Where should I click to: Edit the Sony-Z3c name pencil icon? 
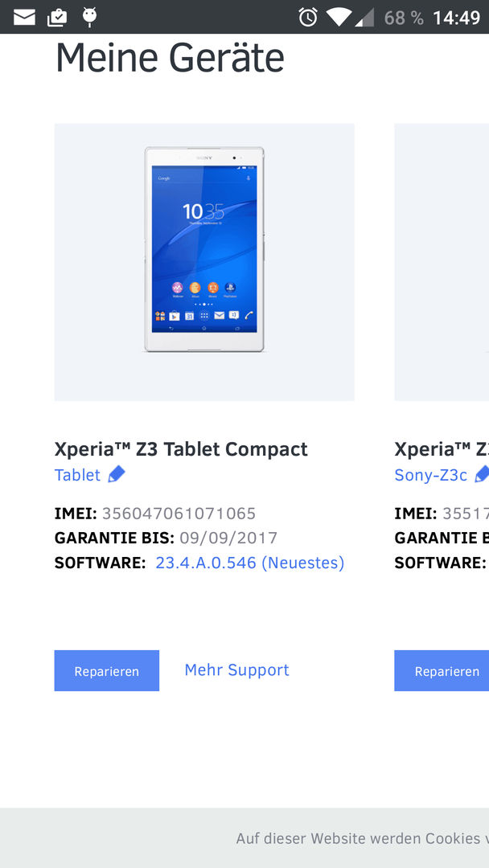(482, 475)
